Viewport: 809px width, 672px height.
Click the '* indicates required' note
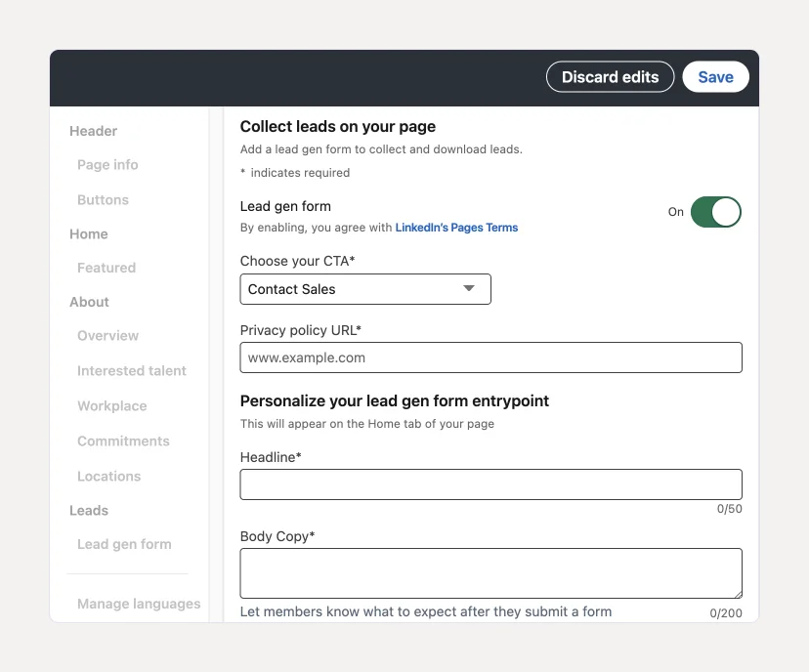pos(295,173)
